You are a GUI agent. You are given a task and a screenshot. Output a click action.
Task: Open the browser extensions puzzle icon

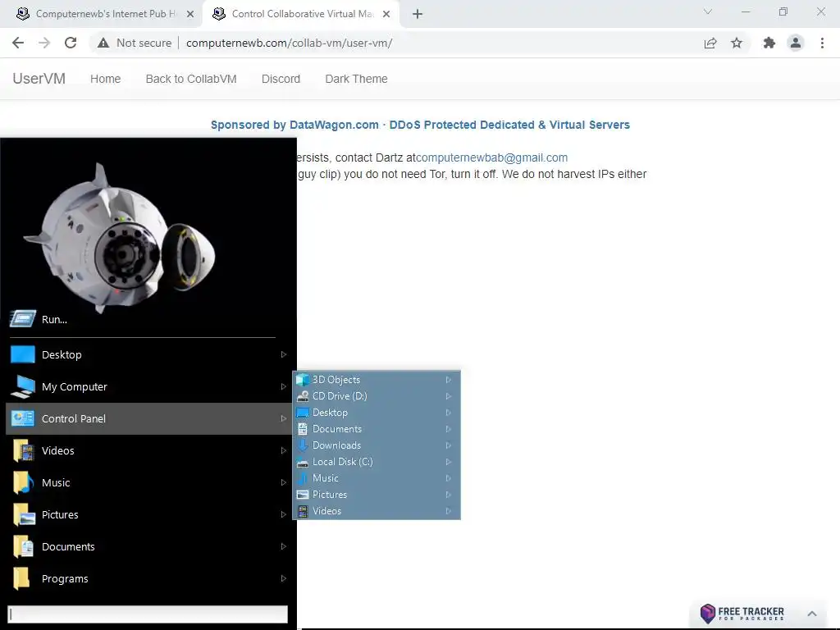coord(769,43)
